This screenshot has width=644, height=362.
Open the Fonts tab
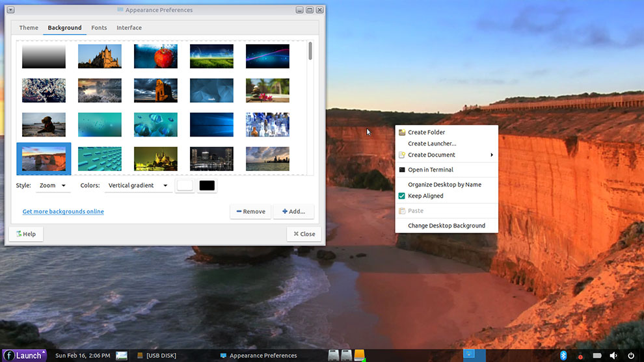99,27
